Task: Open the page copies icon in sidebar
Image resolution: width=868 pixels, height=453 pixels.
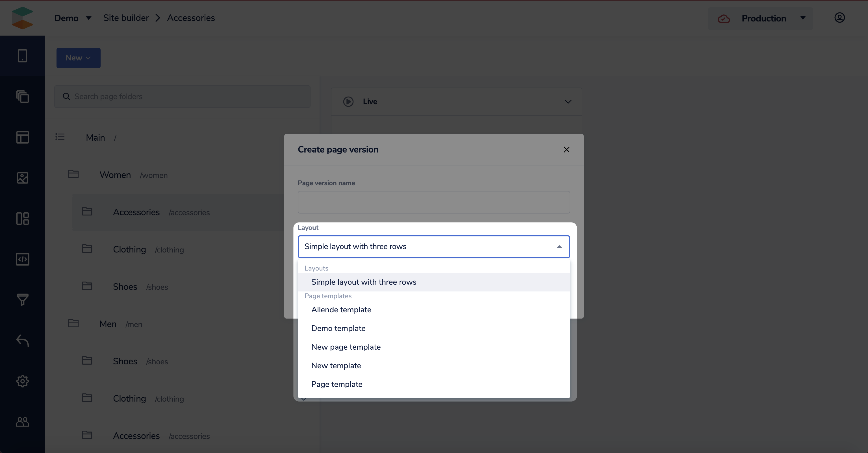Action: pyautogui.click(x=22, y=97)
